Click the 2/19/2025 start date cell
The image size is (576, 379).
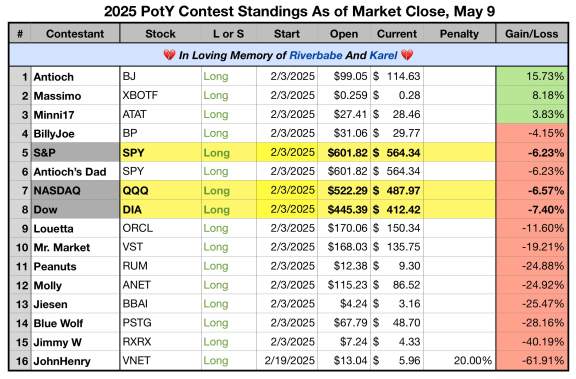point(287,361)
